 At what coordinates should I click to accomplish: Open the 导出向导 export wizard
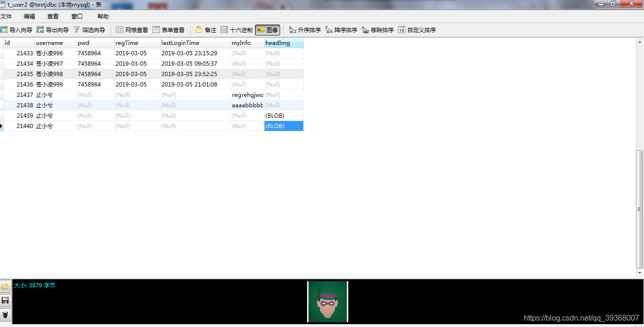pyautogui.click(x=53, y=29)
